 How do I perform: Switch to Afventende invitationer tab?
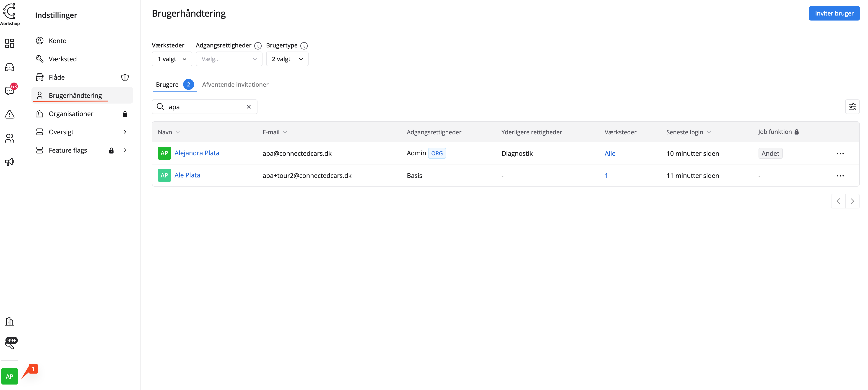(x=235, y=85)
